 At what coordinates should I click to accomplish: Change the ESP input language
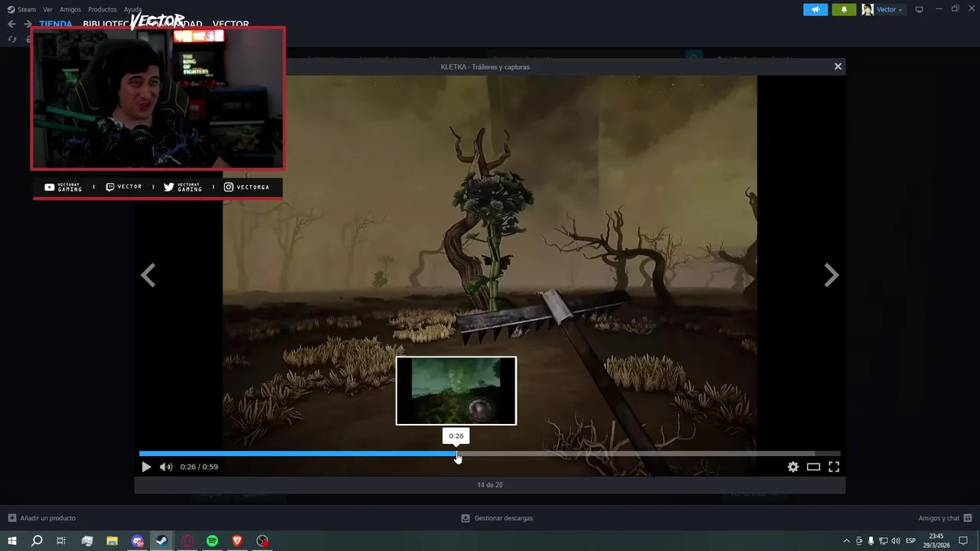pyautogui.click(x=911, y=541)
